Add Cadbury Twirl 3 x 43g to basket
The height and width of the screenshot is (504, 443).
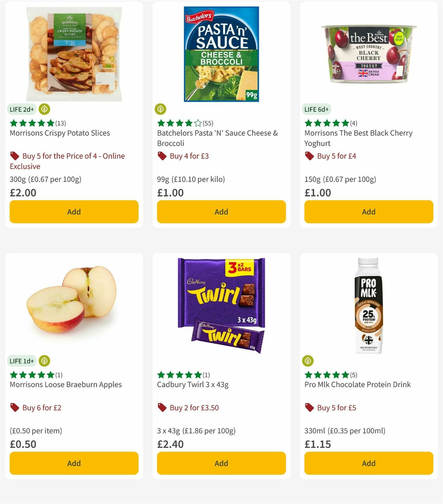coord(221,463)
